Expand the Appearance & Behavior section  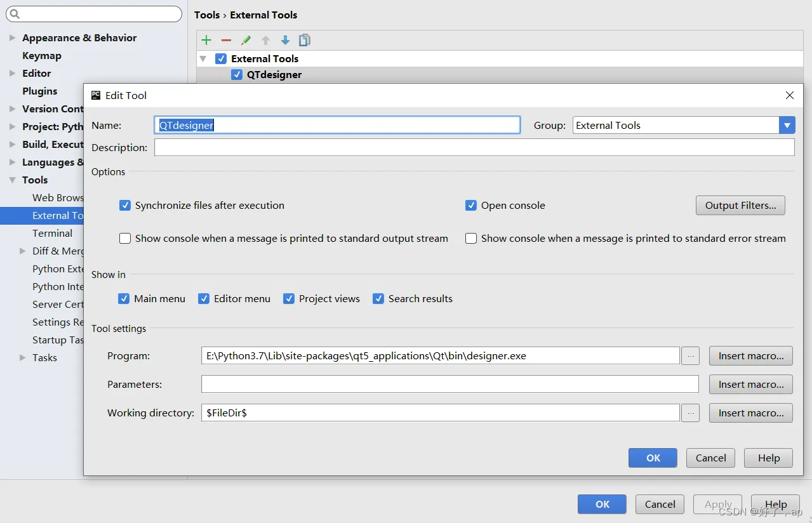pos(12,38)
